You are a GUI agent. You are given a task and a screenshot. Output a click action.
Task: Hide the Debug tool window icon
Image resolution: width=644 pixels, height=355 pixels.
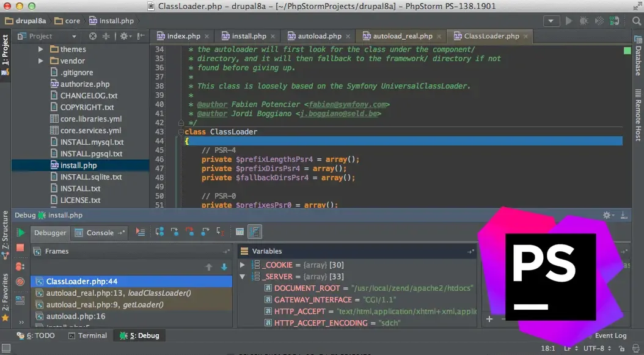tap(624, 215)
